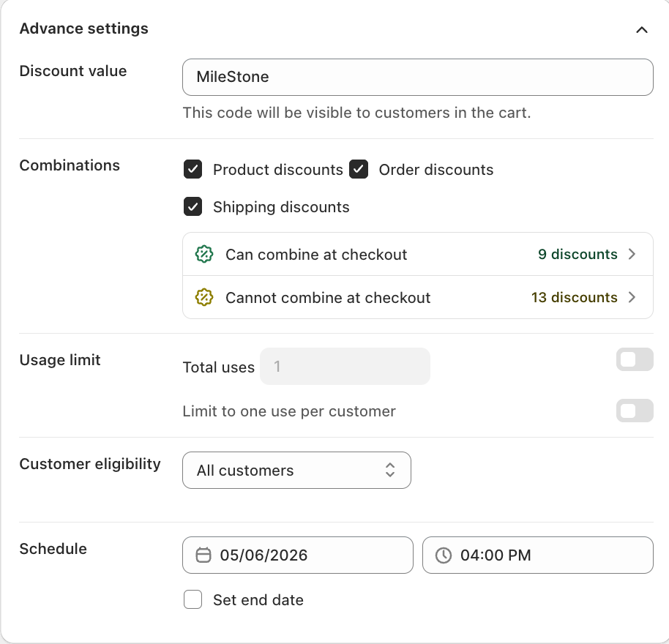This screenshot has width=669, height=644.
Task: Click the up-down arrows in customer eligibility
Action: click(x=390, y=471)
